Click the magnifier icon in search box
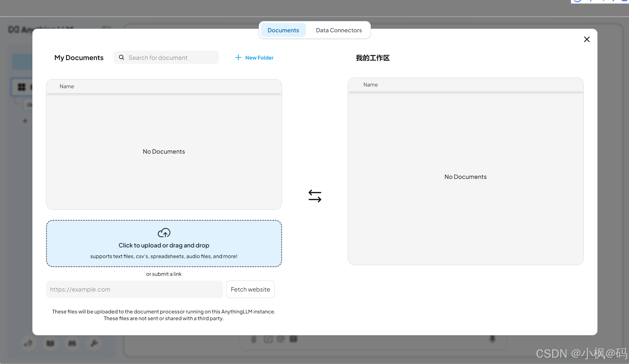The image size is (629, 364). point(121,57)
